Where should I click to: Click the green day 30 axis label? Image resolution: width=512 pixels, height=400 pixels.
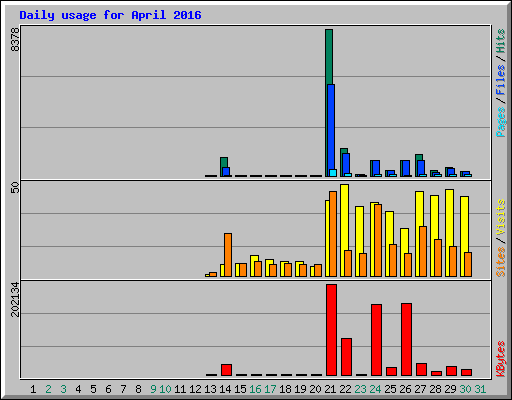(465, 389)
